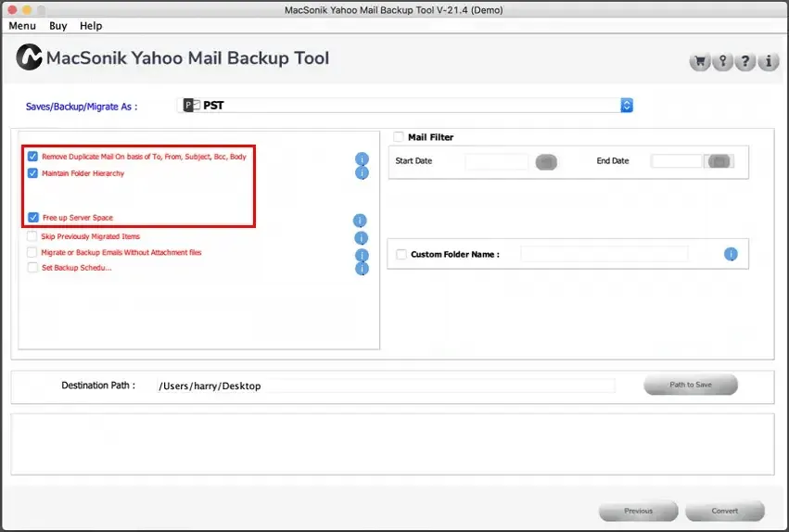Open the Start Date calendar picker
The height and width of the screenshot is (532, 789).
(546, 162)
